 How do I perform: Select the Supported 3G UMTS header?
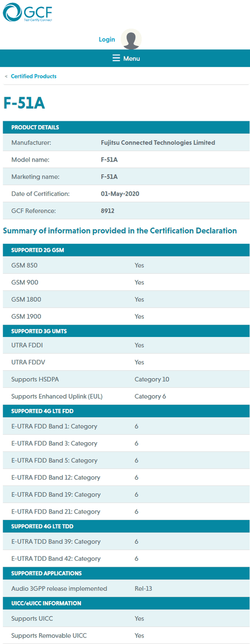(x=126, y=331)
